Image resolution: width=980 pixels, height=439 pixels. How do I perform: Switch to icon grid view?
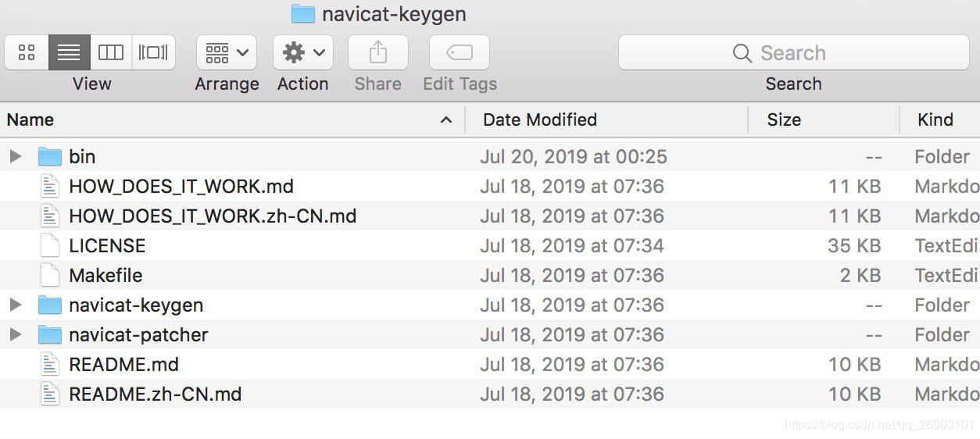tap(27, 52)
